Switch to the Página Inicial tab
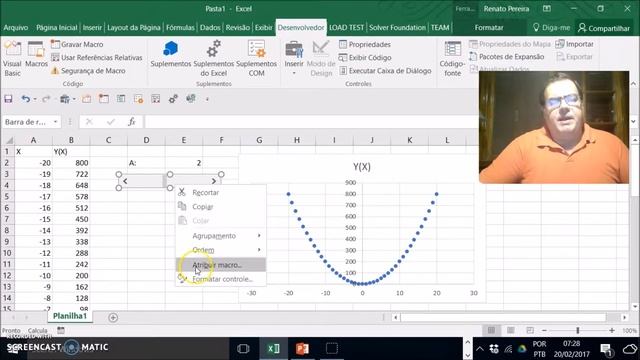The height and width of the screenshot is (360, 640). (57, 28)
